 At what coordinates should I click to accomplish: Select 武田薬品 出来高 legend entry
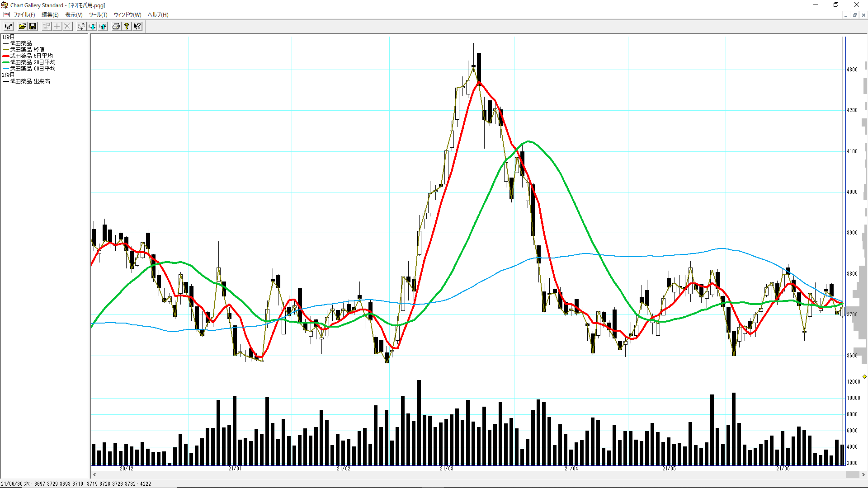pyautogui.click(x=30, y=81)
